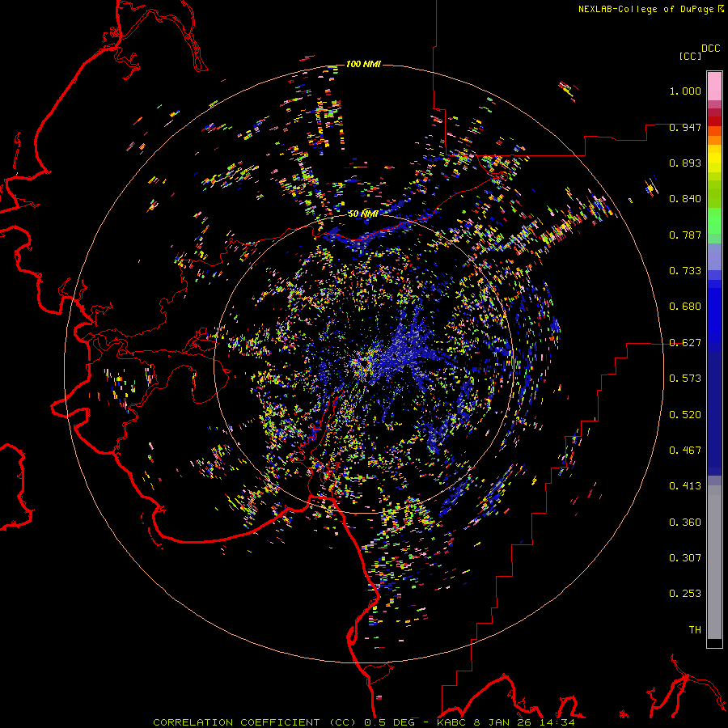728x728 pixels.
Task: Click the NEXLAB-College of DuPage label
Action: coord(645,9)
